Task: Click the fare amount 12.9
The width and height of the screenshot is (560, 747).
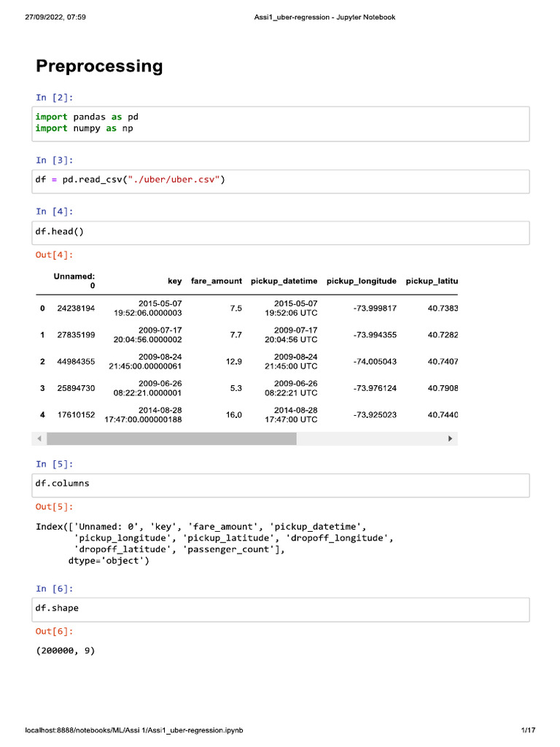Action: [x=234, y=362]
